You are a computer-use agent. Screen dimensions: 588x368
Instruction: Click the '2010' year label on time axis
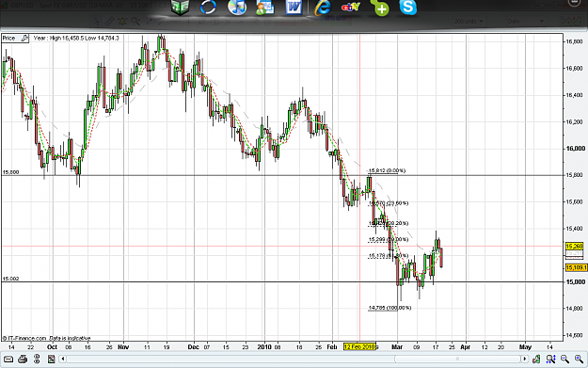click(x=264, y=347)
